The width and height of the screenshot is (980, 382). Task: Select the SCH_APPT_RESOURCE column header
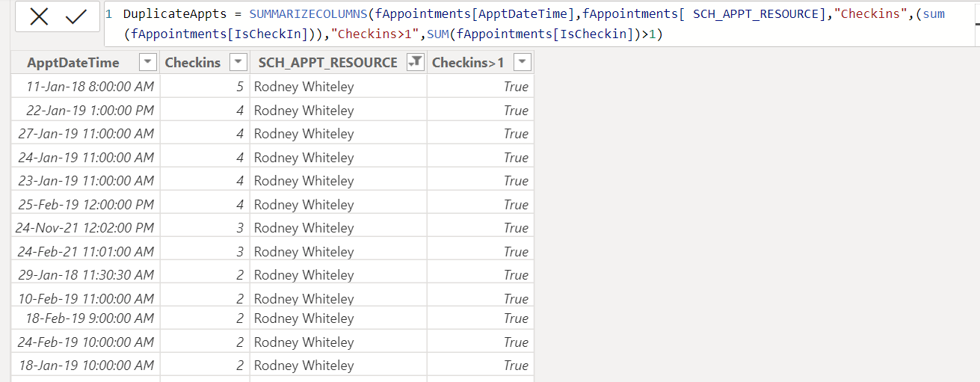[x=328, y=63]
